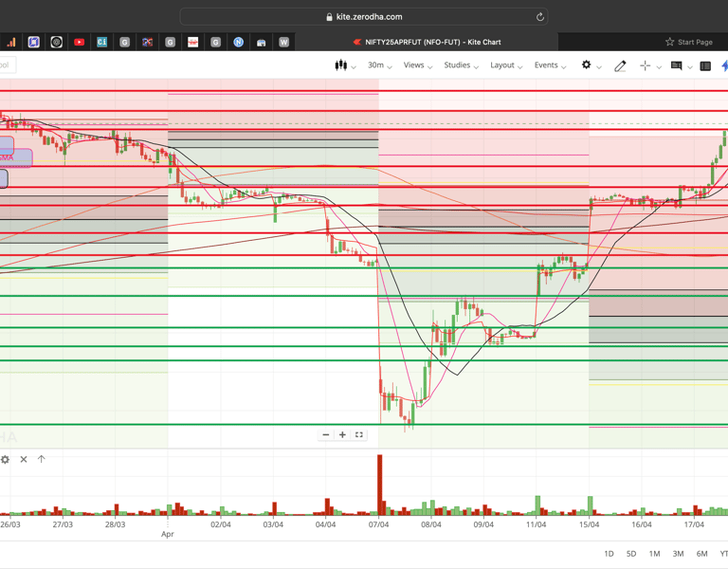Open the Ci pinned tab
The width and height of the screenshot is (728, 569).
click(101, 43)
